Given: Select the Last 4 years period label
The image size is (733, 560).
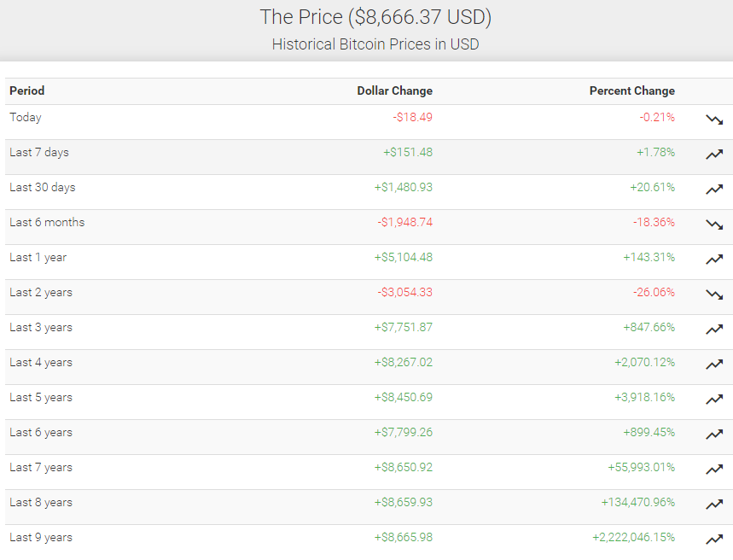Looking at the screenshot, I should (41, 362).
